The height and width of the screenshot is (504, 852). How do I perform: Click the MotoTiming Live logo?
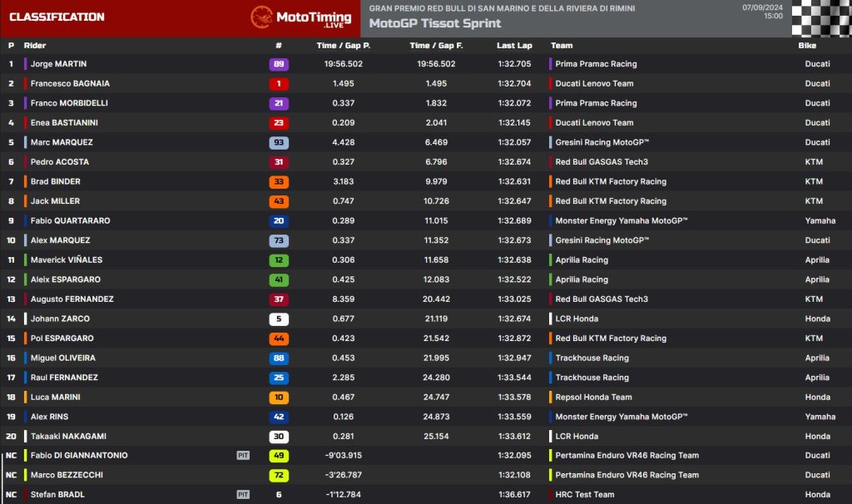pyautogui.click(x=301, y=17)
